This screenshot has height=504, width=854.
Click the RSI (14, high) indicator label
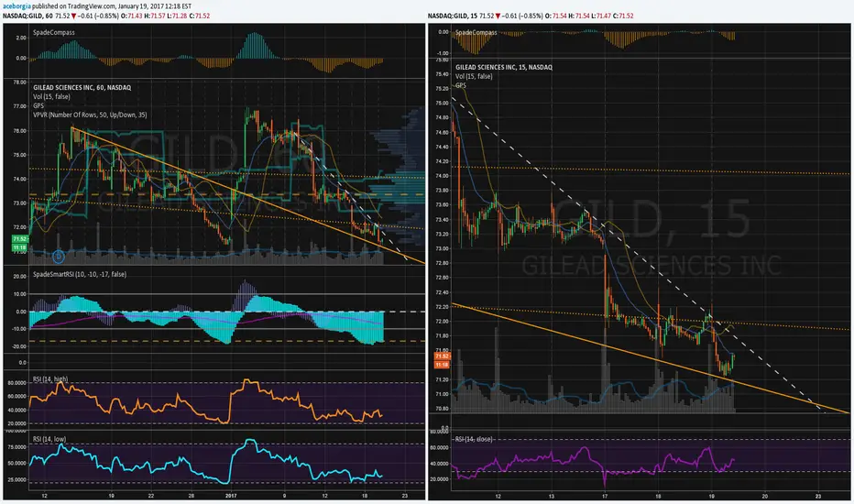(50, 378)
